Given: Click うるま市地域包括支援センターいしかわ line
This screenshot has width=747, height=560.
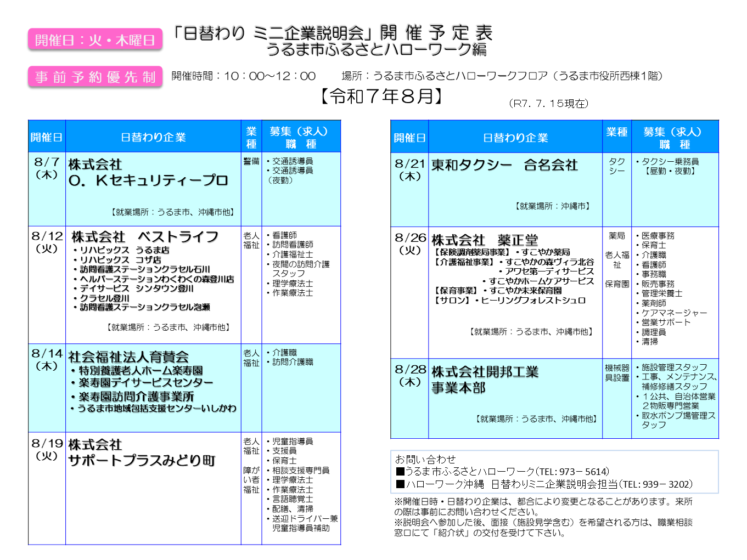Looking at the screenshot, I should pos(153,409).
